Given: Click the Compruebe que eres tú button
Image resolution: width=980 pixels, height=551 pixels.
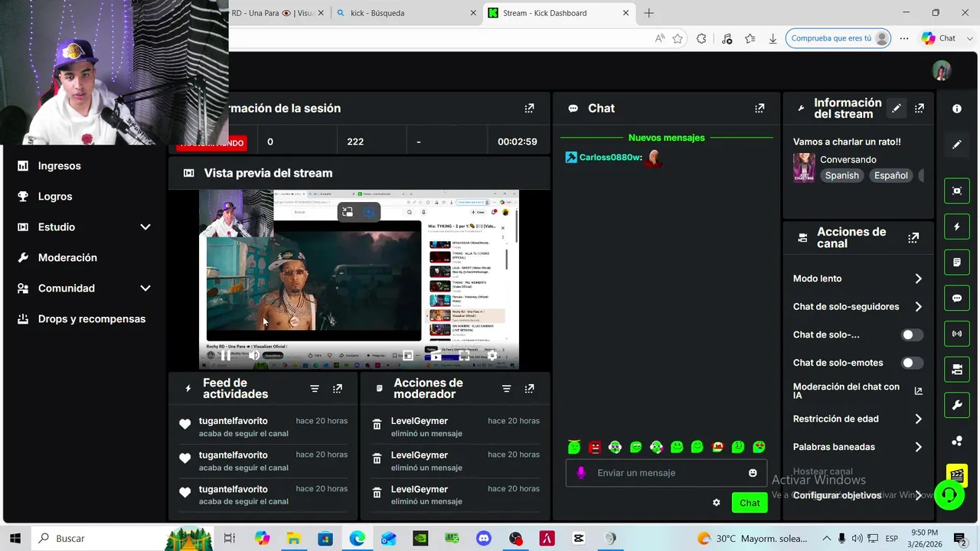Looking at the screenshot, I should pos(840,38).
